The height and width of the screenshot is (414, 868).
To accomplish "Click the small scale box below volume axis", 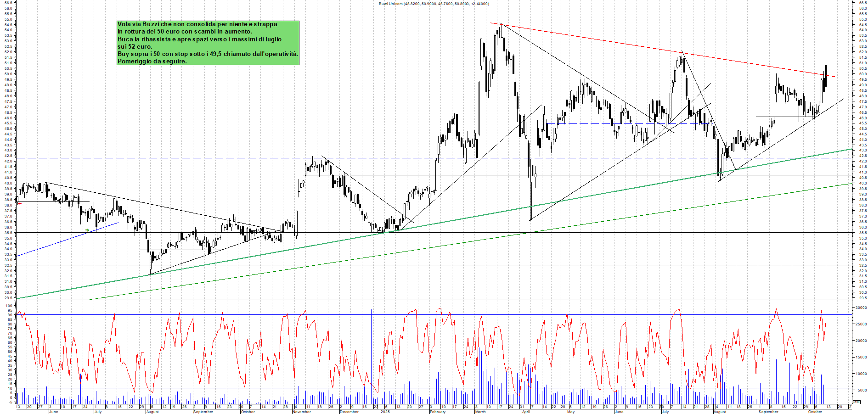I will pyautogui.click(x=857, y=402).
